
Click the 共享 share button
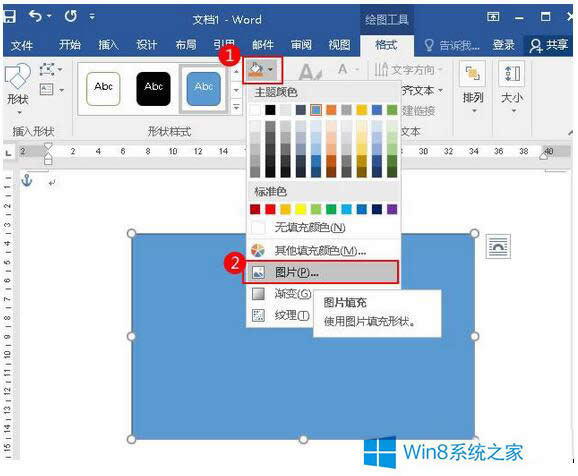[x=549, y=45]
